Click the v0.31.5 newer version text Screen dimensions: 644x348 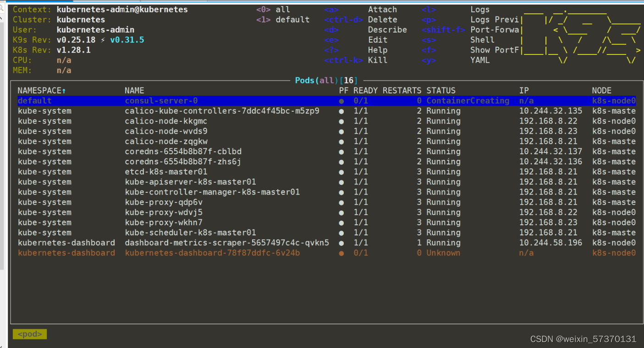[127, 40]
